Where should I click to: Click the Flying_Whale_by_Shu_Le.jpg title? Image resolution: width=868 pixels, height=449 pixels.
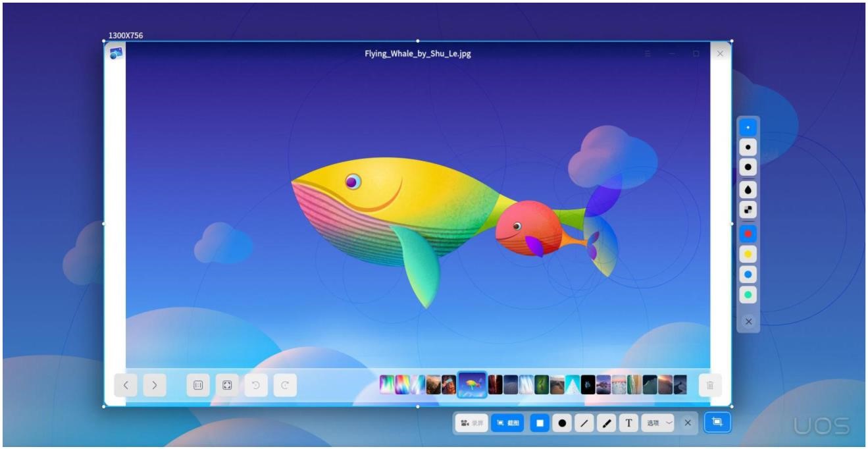click(x=418, y=54)
